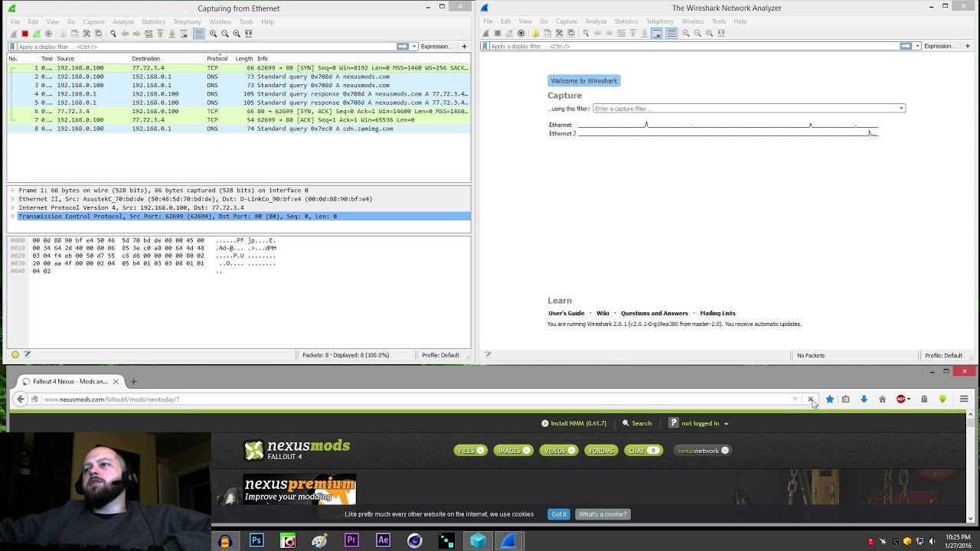Open the Capture menu in Network Analyzer window
This screenshot has width=980, height=551.
(x=567, y=21)
